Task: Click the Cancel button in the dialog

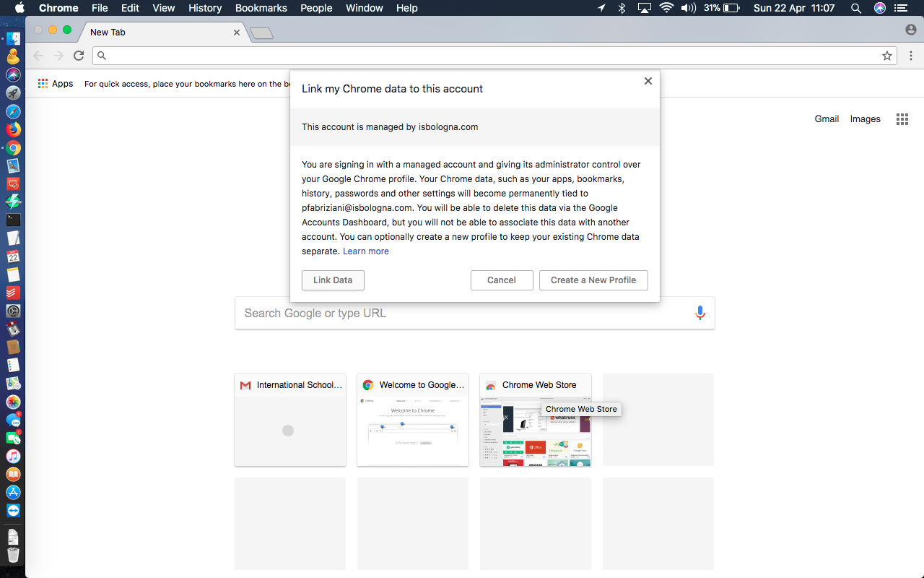Action: click(502, 280)
